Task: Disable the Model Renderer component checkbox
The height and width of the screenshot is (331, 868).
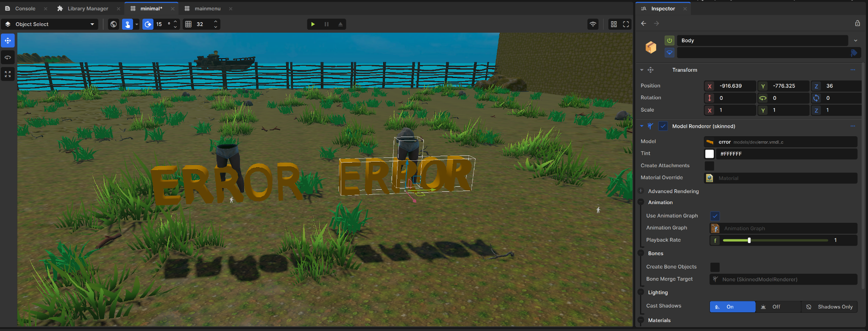Action: tap(663, 126)
